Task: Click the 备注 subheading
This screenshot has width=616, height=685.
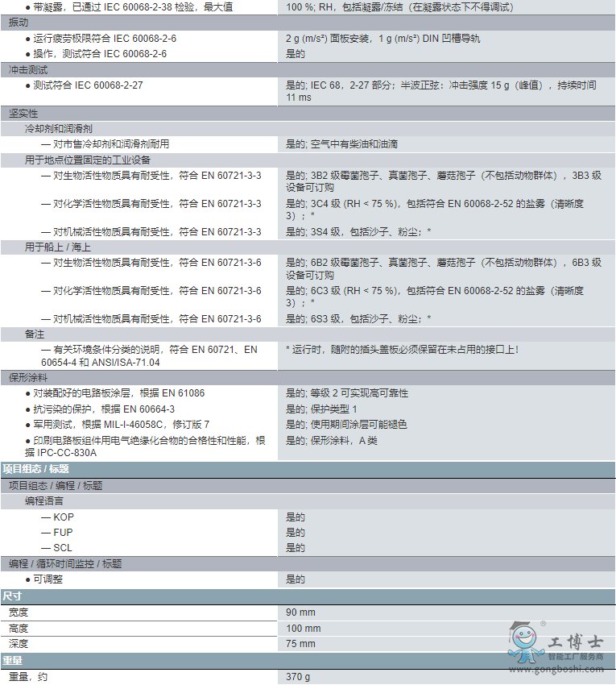Action: pyautogui.click(x=308, y=334)
